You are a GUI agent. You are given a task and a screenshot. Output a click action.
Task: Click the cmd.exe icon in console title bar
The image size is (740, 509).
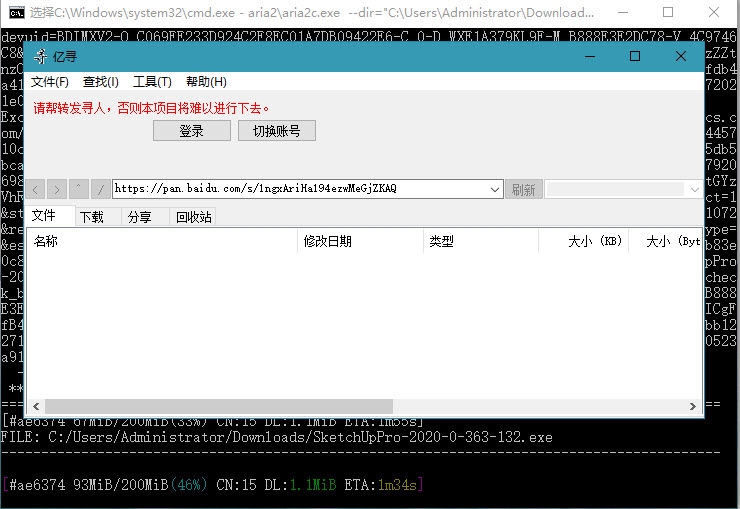pyautogui.click(x=16, y=12)
